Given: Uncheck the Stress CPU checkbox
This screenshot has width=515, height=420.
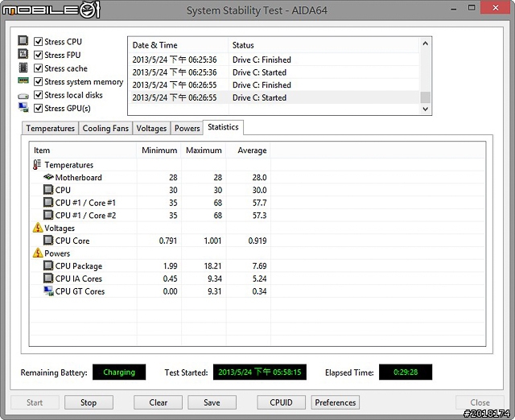Looking at the screenshot, I should pyautogui.click(x=39, y=41).
